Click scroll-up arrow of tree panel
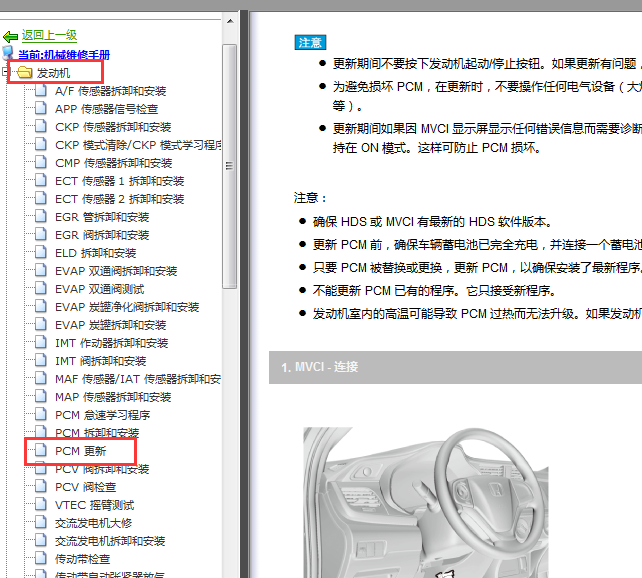Image resolution: width=642 pixels, height=578 pixels. (230, 21)
